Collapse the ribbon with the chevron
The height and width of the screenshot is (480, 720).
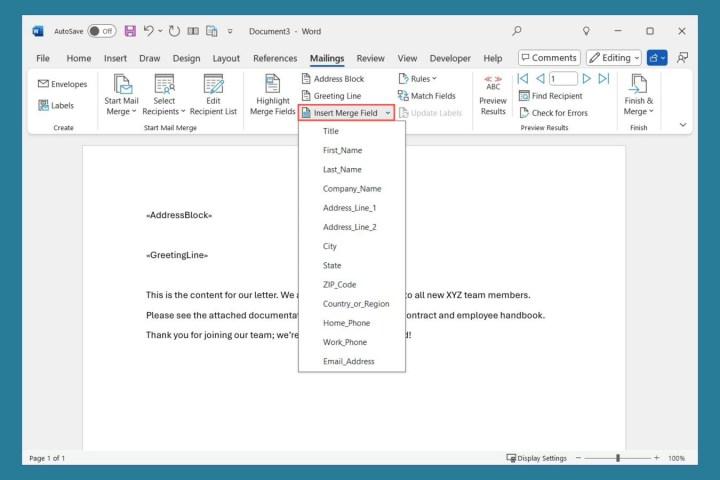pos(683,125)
